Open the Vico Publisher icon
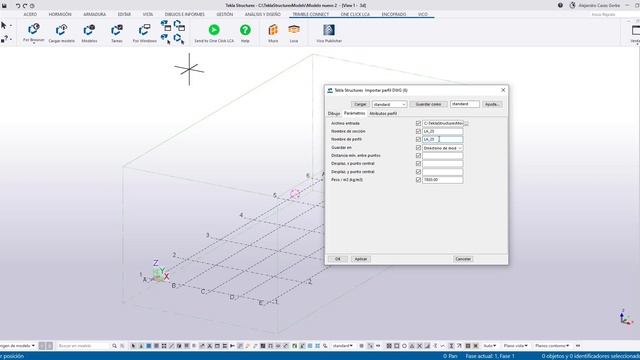The width and height of the screenshot is (640, 360). [329, 30]
